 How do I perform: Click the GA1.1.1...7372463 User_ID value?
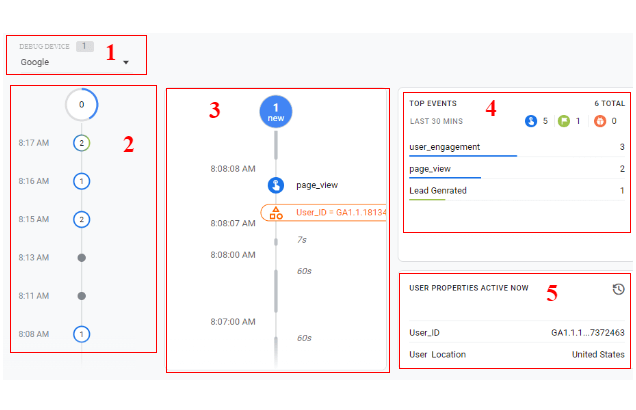tap(588, 333)
